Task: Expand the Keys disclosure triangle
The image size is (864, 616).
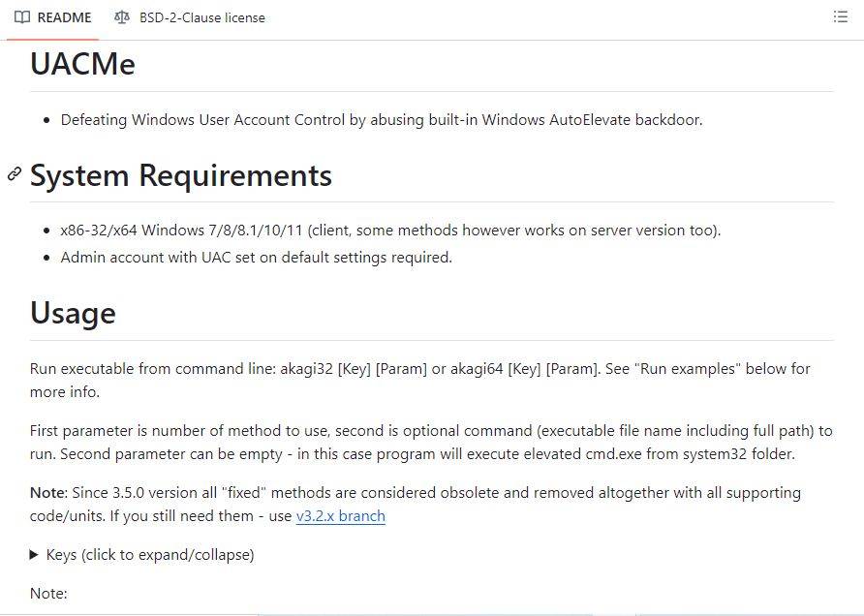Action: point(35,555)
